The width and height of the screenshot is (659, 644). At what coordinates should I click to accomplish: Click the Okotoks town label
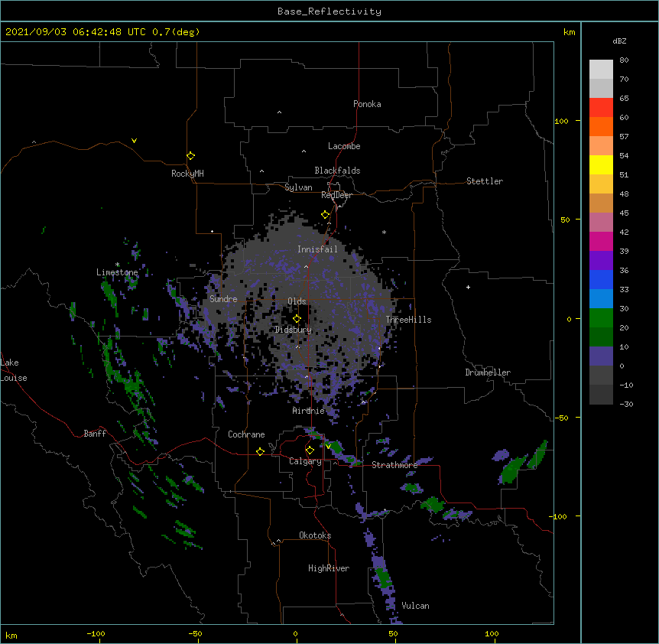coord(315,535)
